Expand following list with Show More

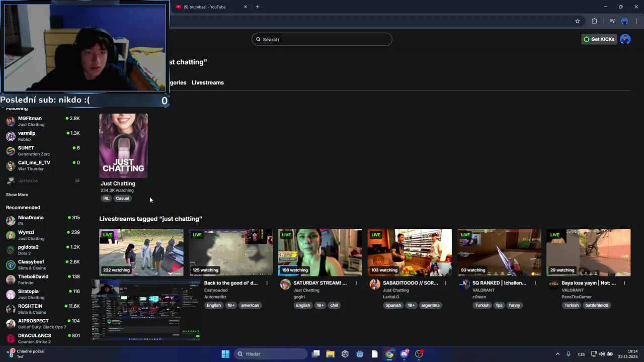tap(17, 195)
